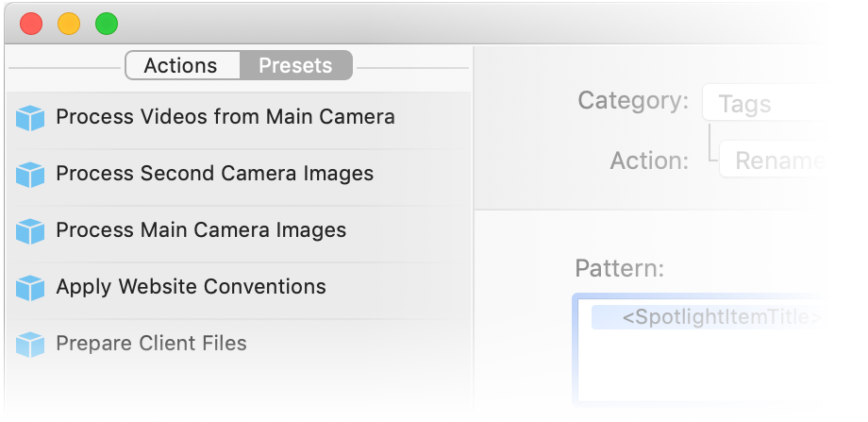The height and width of the screenshot is (422, 868).
Task: Click the cube icon beside Process Second Camera Images
Action: click(x=30, y=175)
